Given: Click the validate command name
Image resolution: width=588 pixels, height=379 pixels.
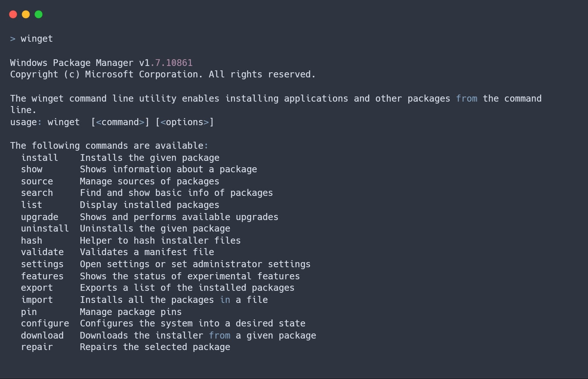Looking at the screenshot, I should pyautogui.click(x=42, y=252).
